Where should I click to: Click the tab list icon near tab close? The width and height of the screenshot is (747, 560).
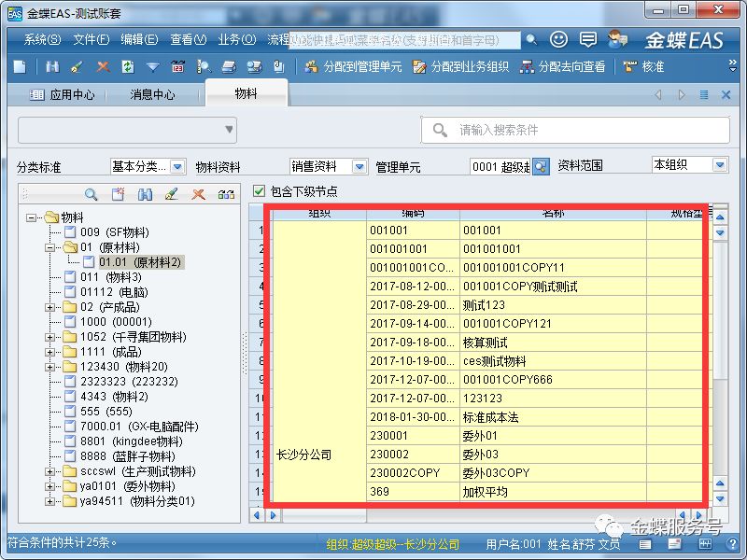point(704,95)
